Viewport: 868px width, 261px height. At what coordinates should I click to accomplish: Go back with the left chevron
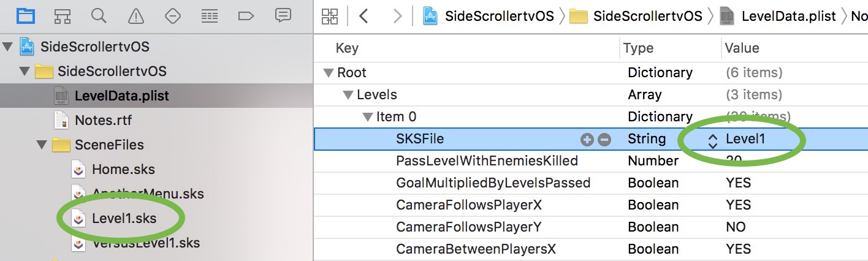click(364, 17)
